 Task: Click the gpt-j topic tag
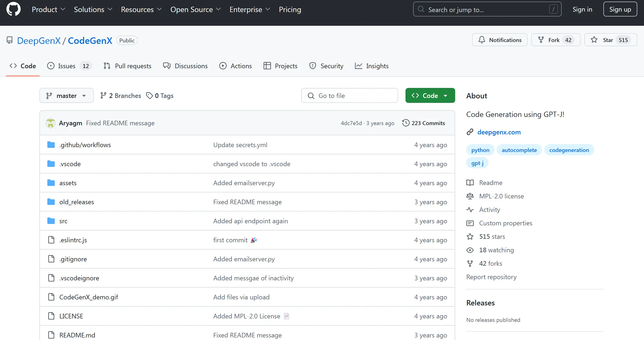click(x=477, y=163)
